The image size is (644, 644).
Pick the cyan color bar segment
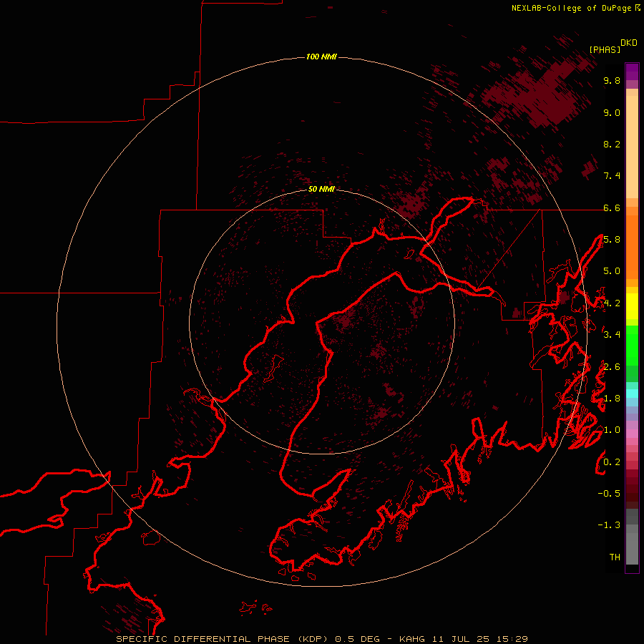[x=632, y=394]
